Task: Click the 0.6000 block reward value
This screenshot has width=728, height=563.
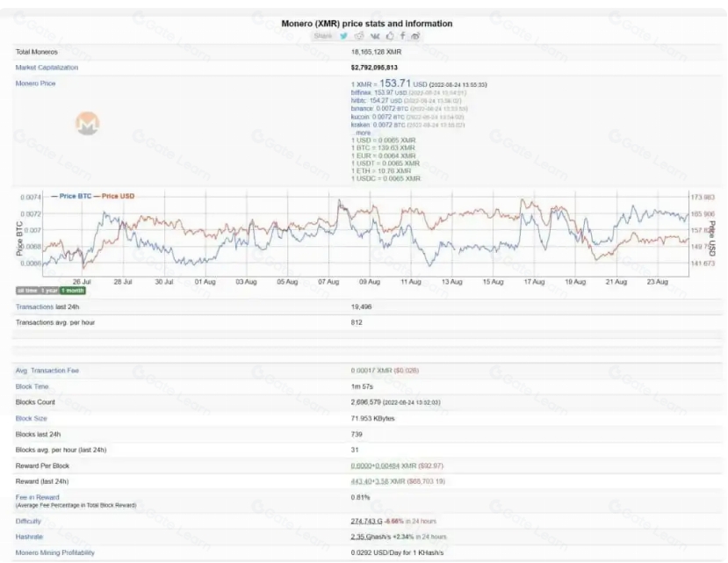Action: pos(361,466)
